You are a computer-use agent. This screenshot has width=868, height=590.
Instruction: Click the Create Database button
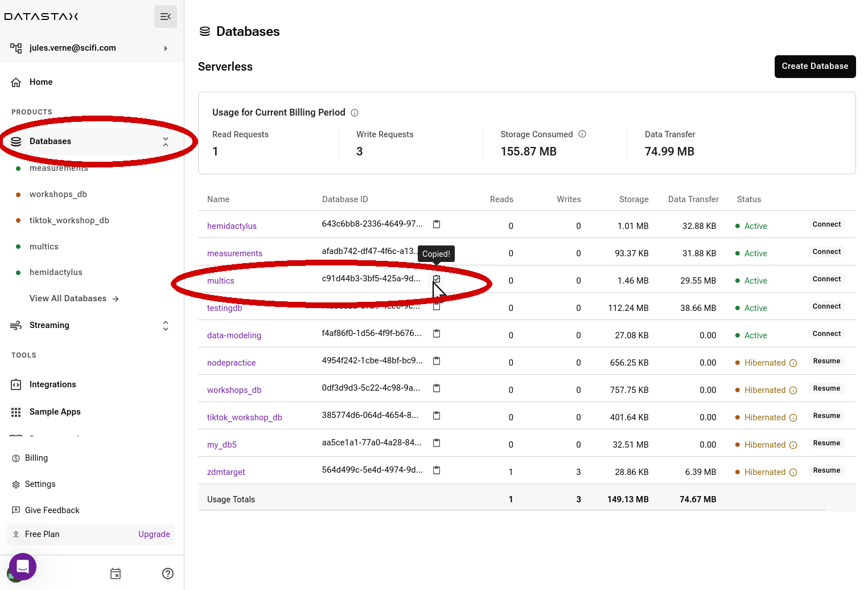[815, 67]
